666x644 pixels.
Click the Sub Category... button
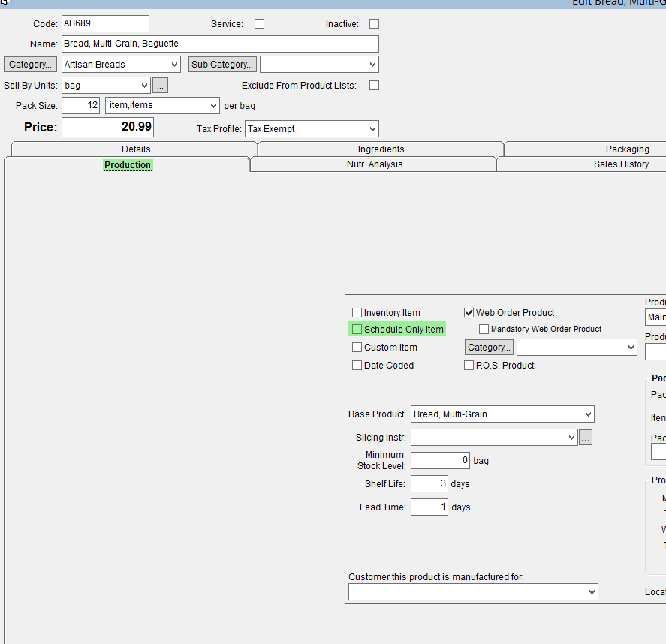tap(222, 64)
